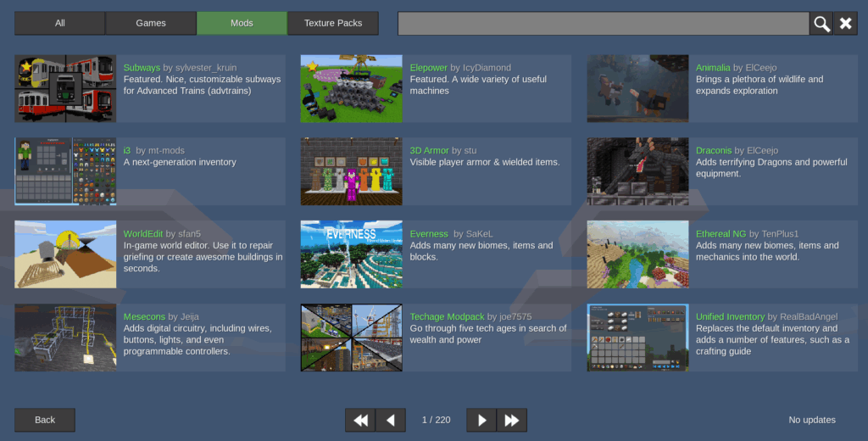
Task: Go to the previous page
Action: pyautogui.click(x=390, y=420)
